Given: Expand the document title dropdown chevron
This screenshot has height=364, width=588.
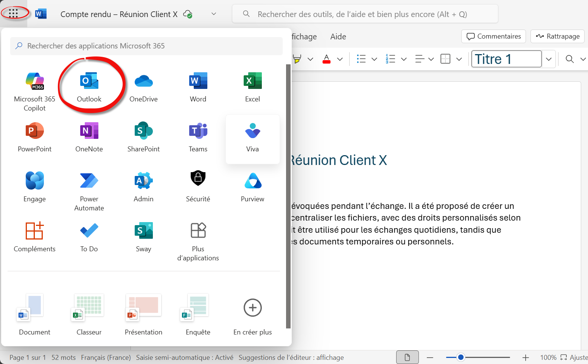Looking at the screenshot, I should 214,14.
